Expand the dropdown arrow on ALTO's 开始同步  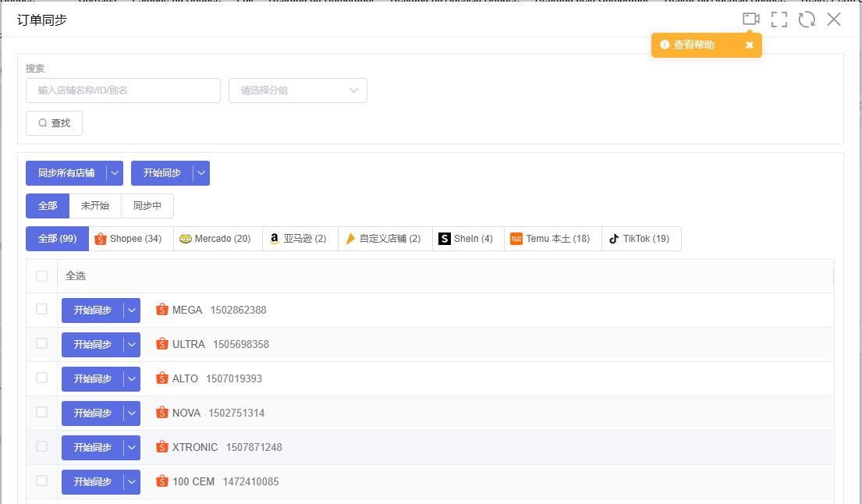pyautogui.click(x=132, y=378)
